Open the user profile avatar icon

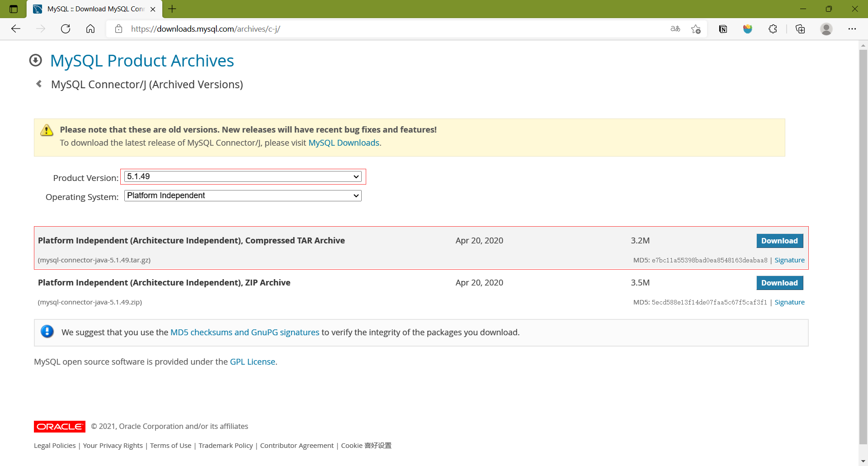826,29
